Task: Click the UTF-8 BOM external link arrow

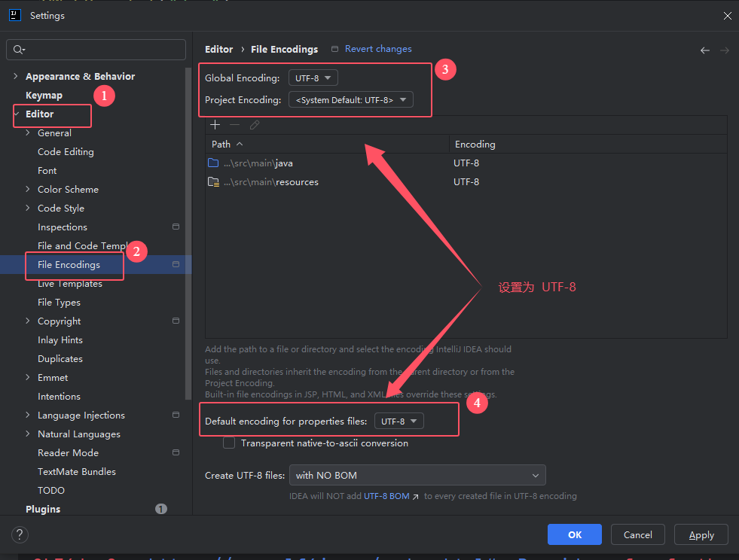Action: pyautogui.click(x=415, y=497)
